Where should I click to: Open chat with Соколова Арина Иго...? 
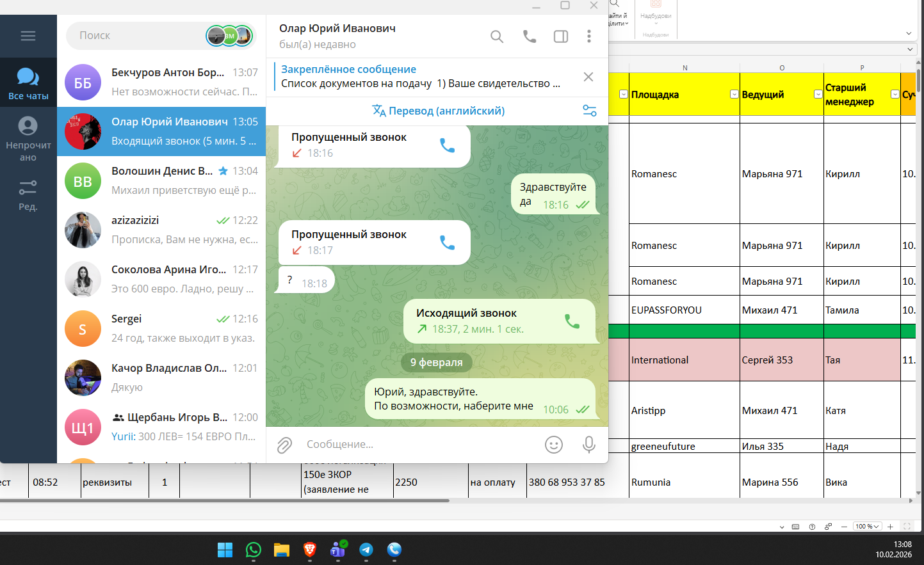(161, 279)
